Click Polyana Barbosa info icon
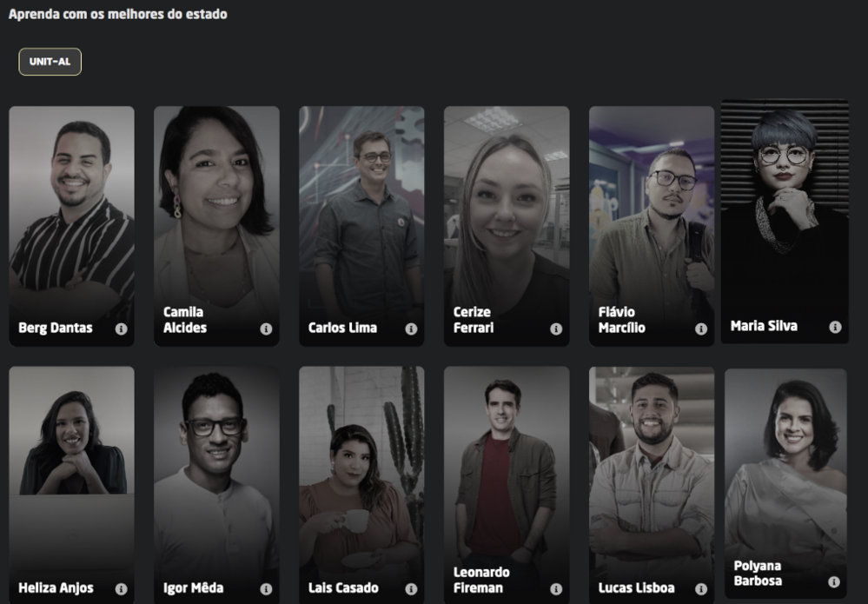The width and height of the screenshot is (868, 604). click(x=834, y=582)
